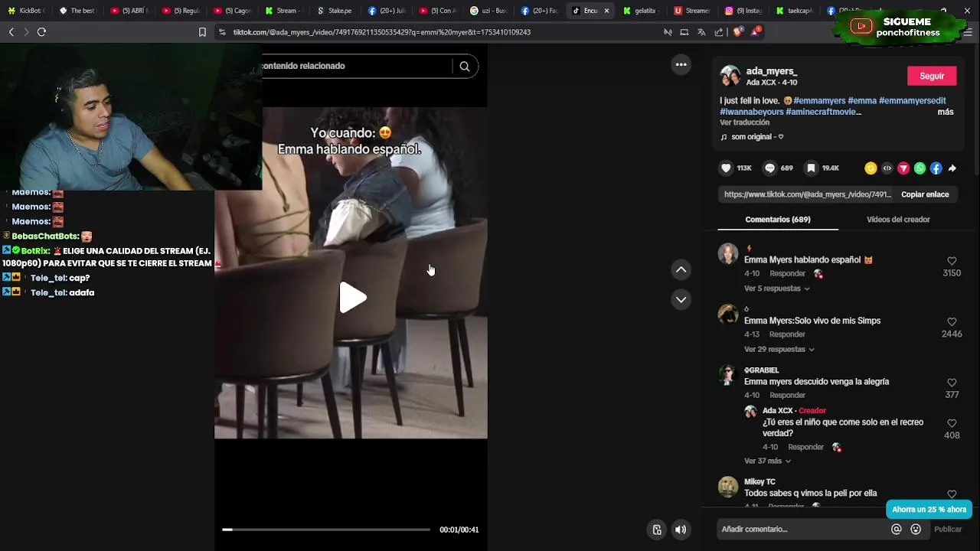Image resolution: width=980 pixels, height=551 pixels.
Task: Click the yellow repost share icon
Action: click(871, 168)
